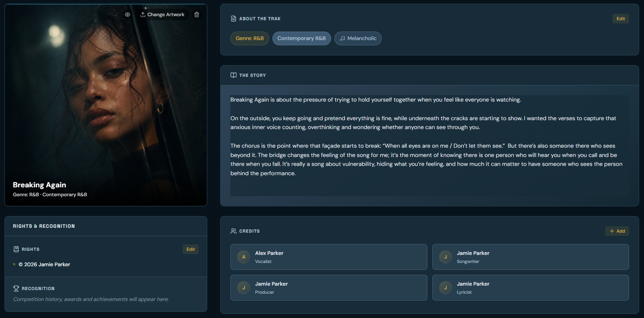Click the people icon beside Credits
Viewport: 644px width, 318px height.
click(234, 231)
